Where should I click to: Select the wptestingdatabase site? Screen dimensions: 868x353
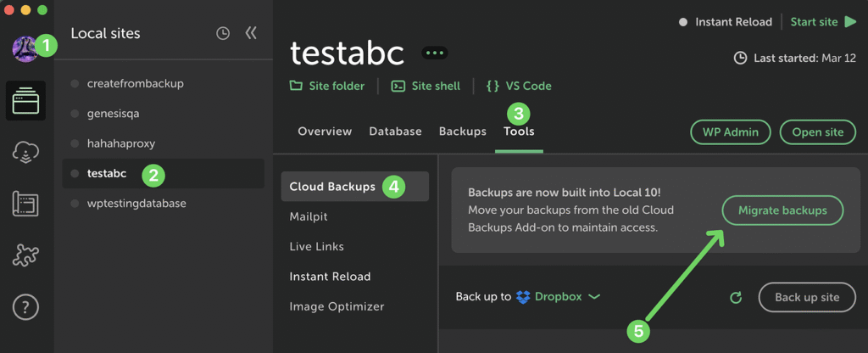pyautogui.click(x=136, y=204)
